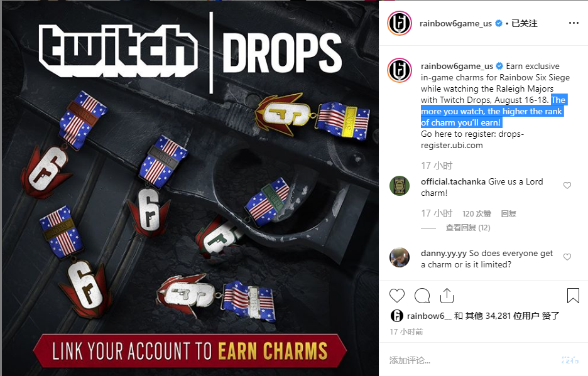The height and width of the screenshot is (376, 588).
Task: Like danny.yy.yy's comment heart
Action: [567, 257]
